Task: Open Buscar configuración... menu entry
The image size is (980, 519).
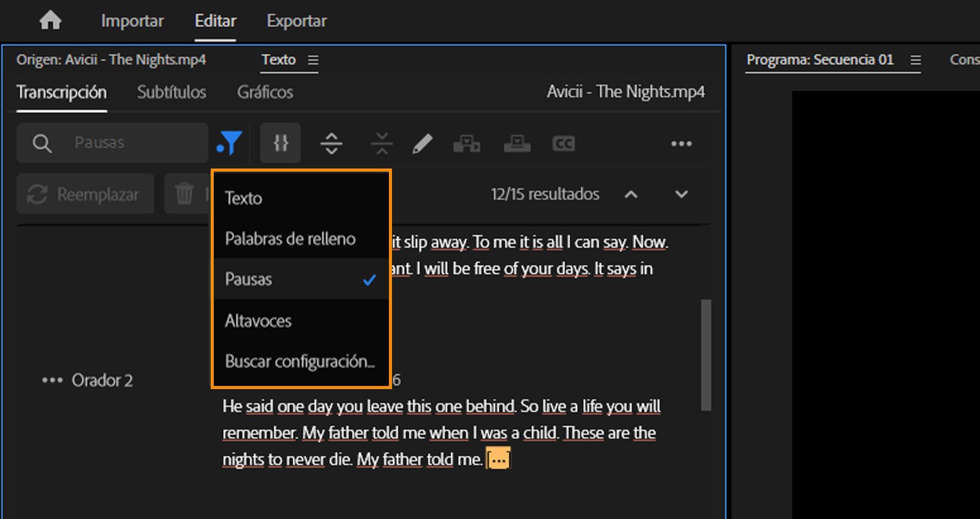Action: (300, 361)
